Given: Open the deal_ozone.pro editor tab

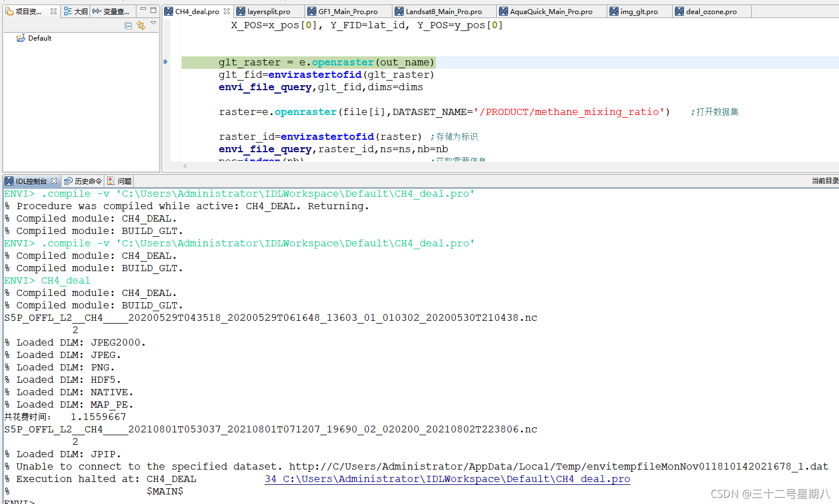Looking at the screenshot, I should coord(711,11).
